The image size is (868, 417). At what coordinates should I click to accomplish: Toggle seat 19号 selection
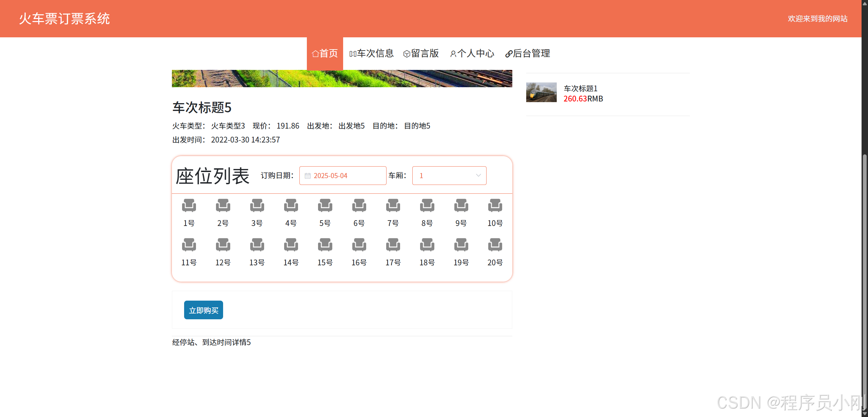(x=461, y=245)
